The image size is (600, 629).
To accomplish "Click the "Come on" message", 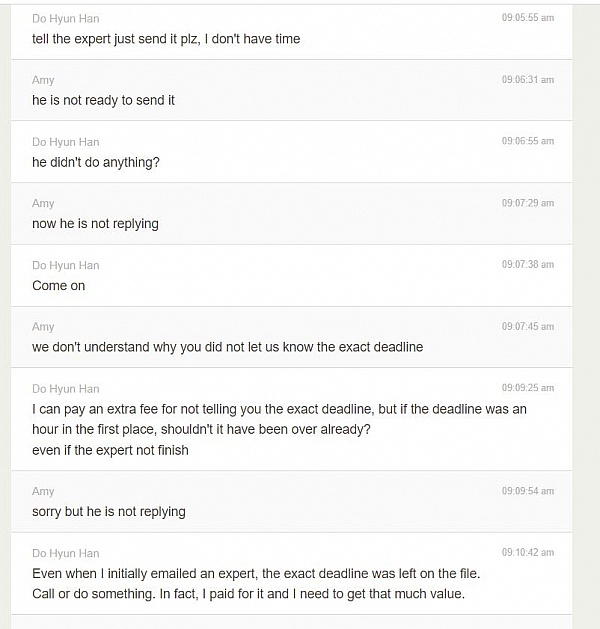I will point(58,286).
